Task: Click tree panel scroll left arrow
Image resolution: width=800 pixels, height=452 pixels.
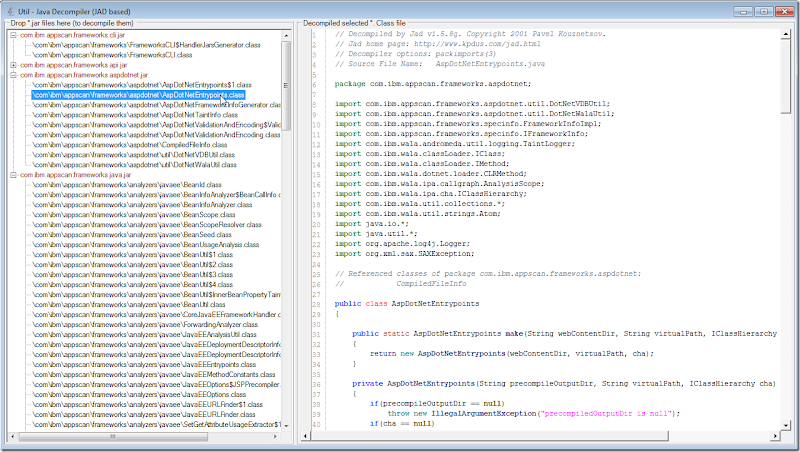Action: 14,437
